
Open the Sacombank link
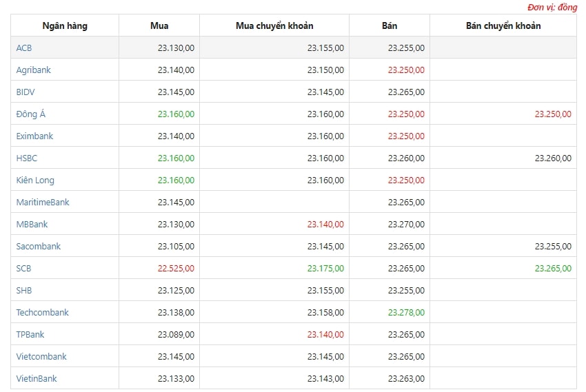38,246
